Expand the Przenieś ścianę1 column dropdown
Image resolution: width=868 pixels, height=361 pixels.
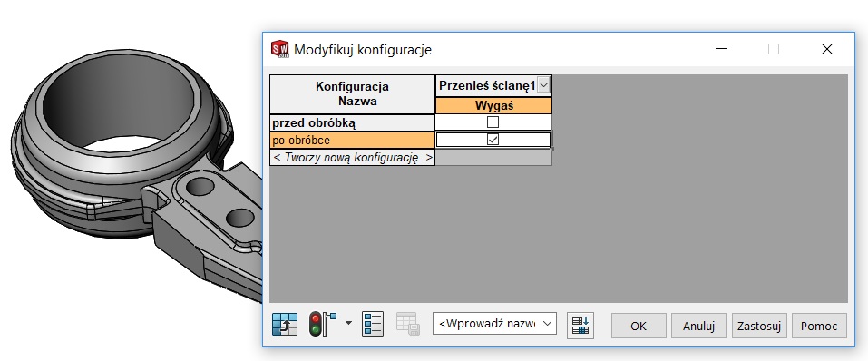[543, 86]
